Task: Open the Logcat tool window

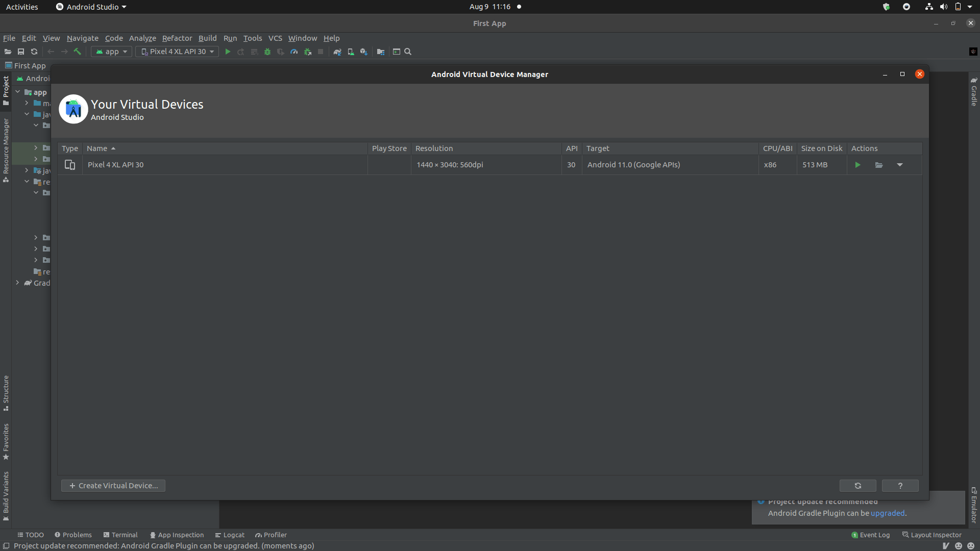Action: [x=230, y=535]
